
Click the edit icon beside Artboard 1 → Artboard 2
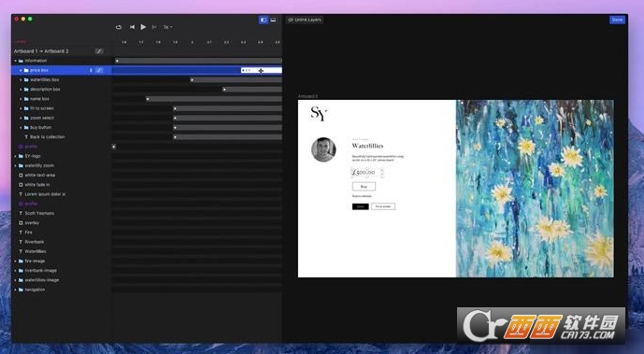(x=99, y=51)
